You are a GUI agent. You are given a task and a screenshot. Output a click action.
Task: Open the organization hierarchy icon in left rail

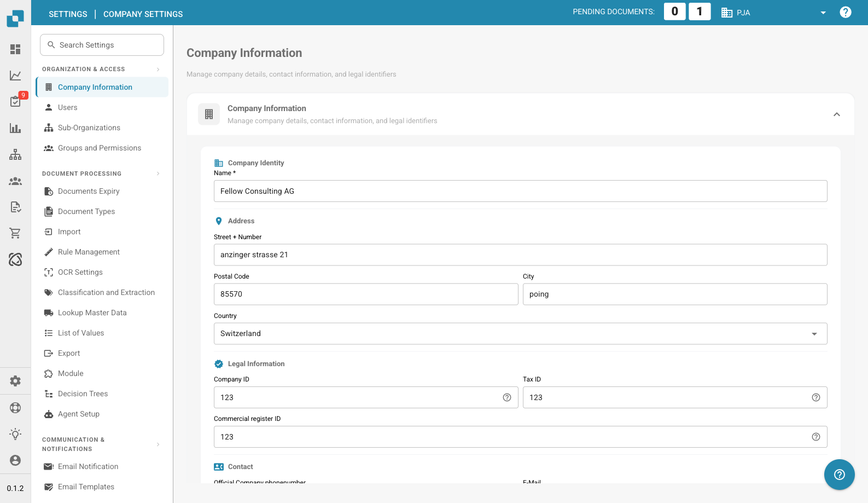coord(15,154)
